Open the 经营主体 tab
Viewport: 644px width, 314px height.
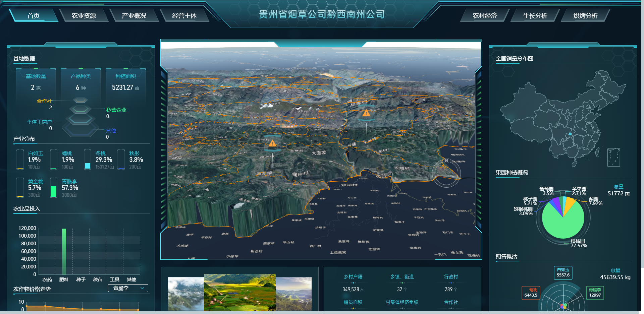pos(184,15)
